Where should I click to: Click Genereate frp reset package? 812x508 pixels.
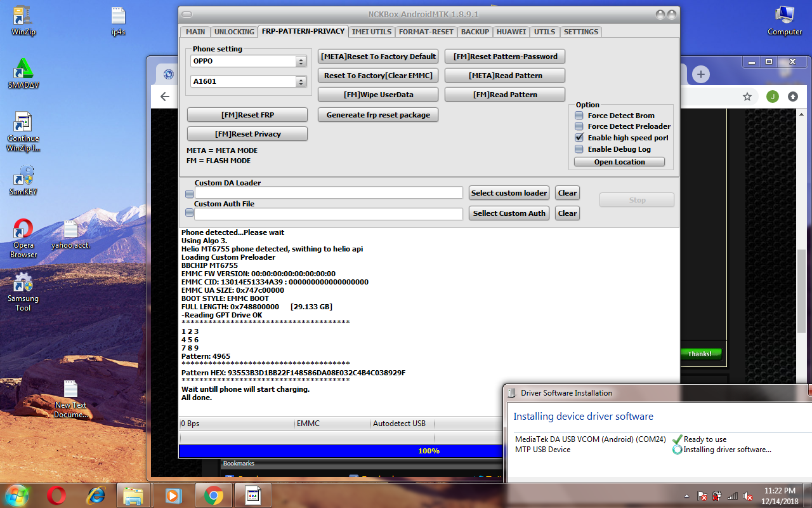378,115
